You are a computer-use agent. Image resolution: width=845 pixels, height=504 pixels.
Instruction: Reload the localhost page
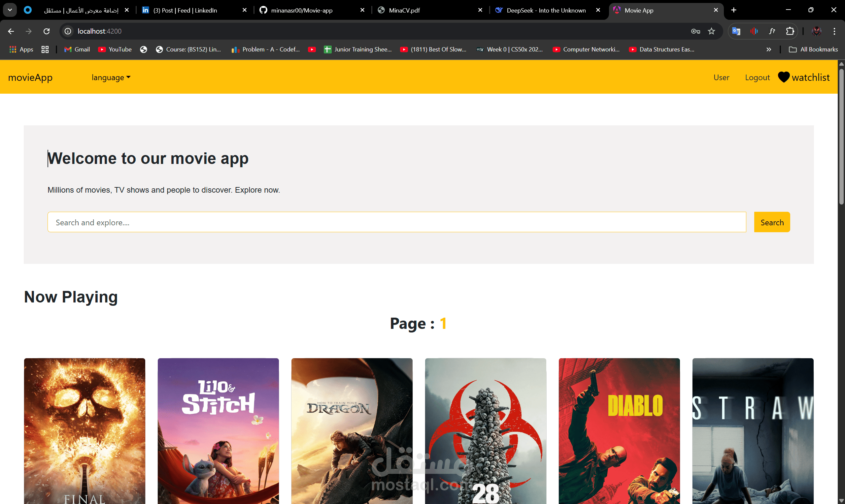[47, 31]
